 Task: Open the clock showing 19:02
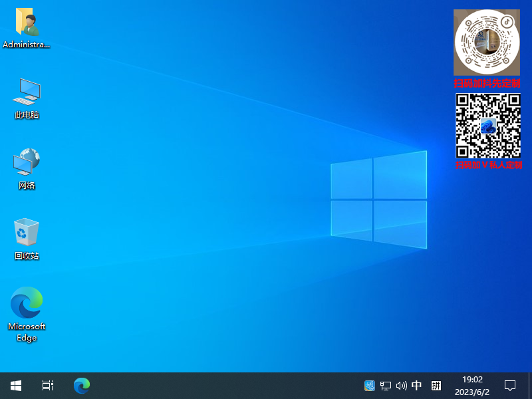pos(472,386)
